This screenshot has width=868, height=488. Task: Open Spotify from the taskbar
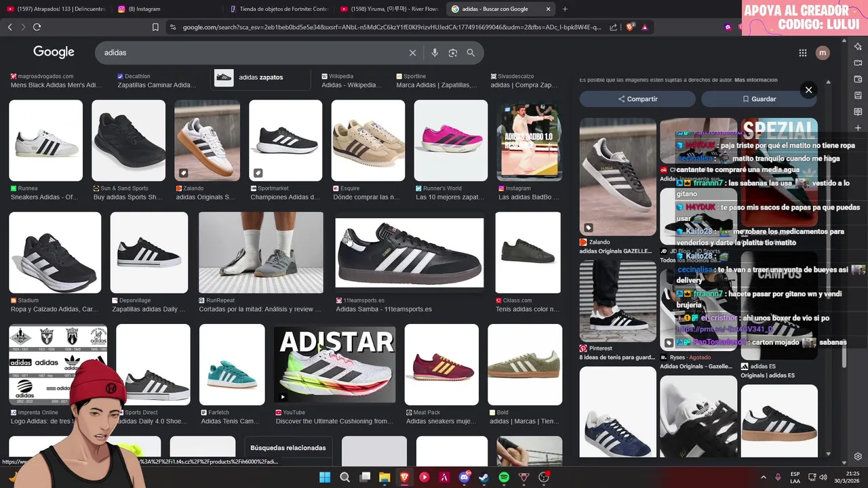coord(504,477)
